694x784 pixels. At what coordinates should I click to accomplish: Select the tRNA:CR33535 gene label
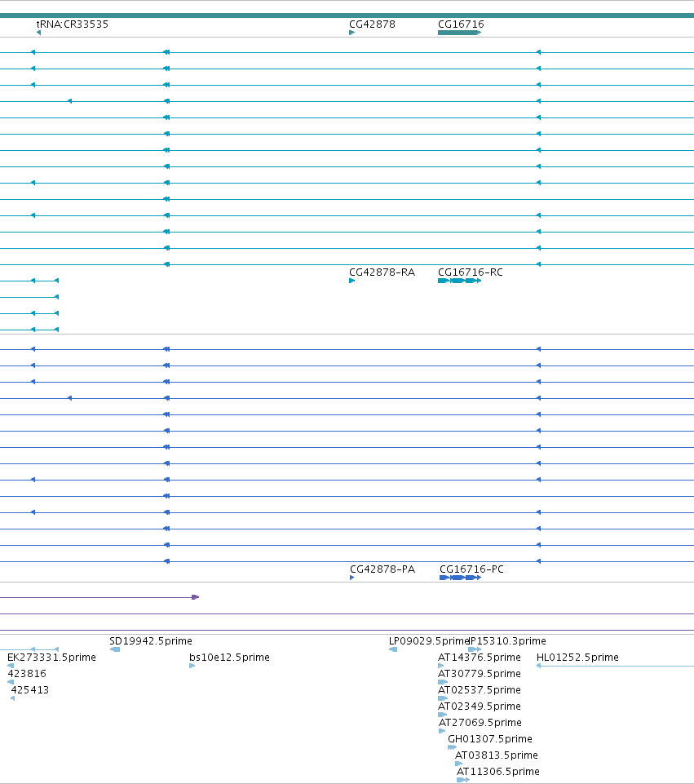click(x=73, y=24)
